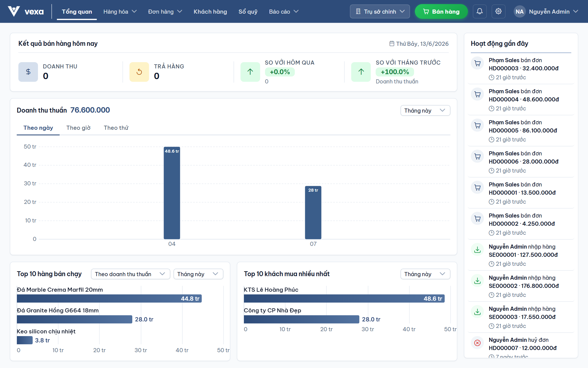Viewport: 588px width, 368px height.
Task: Click the vexa logo icon
Action: click(14, 11)
